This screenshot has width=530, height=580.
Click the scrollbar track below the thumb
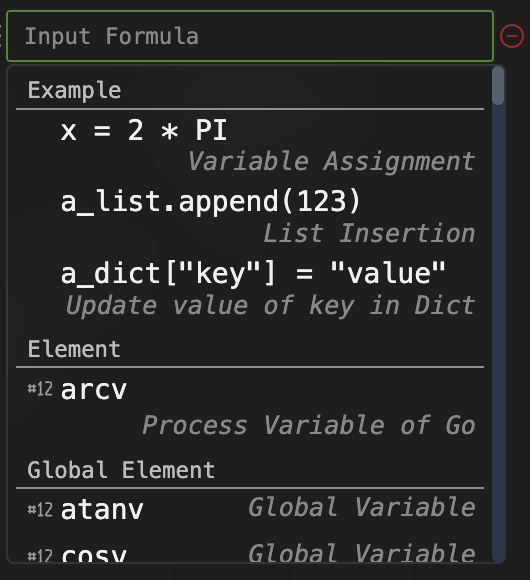click(x=498, y=333)
